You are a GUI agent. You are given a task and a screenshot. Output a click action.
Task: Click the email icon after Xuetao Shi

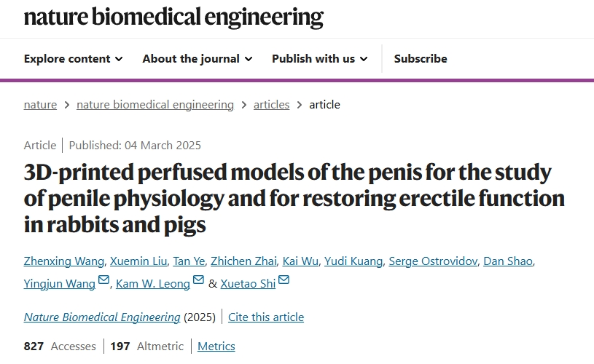(x=284, y=281)
